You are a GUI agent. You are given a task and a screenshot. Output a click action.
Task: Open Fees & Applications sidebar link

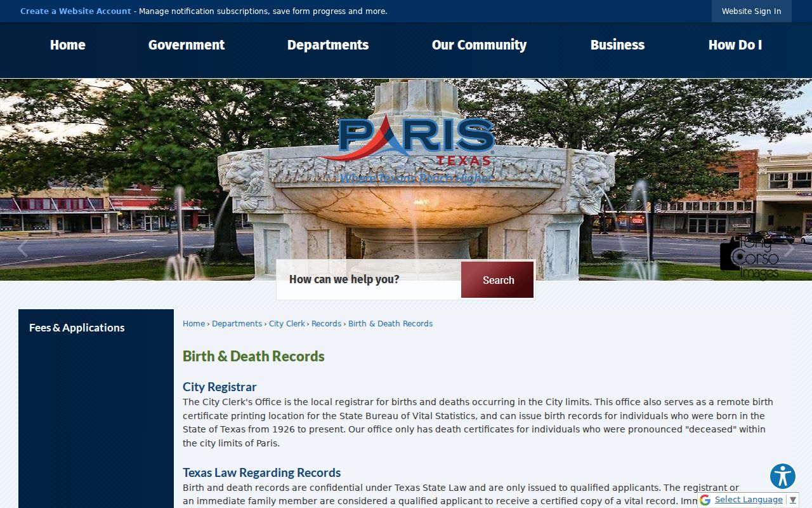[x=77, y=328]
